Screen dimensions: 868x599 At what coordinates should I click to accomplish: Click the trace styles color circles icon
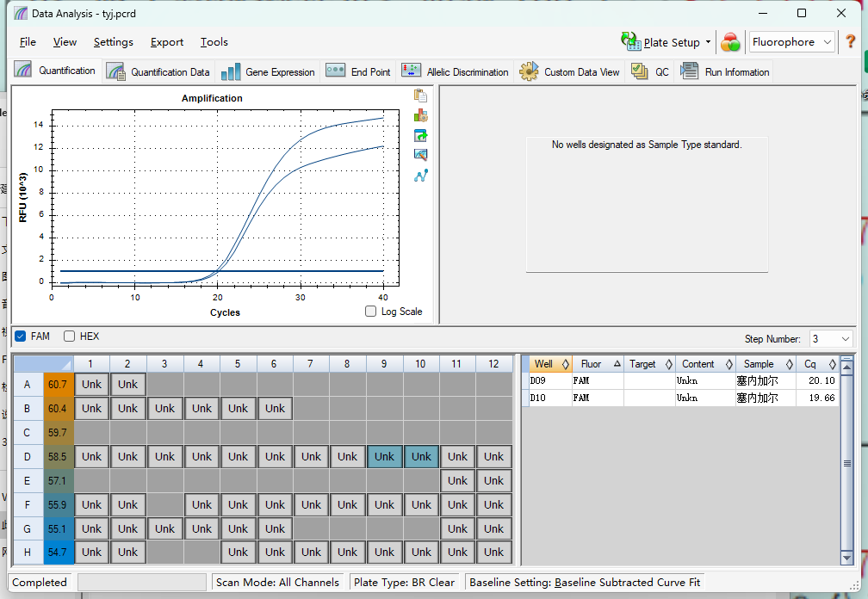(730, 42)
